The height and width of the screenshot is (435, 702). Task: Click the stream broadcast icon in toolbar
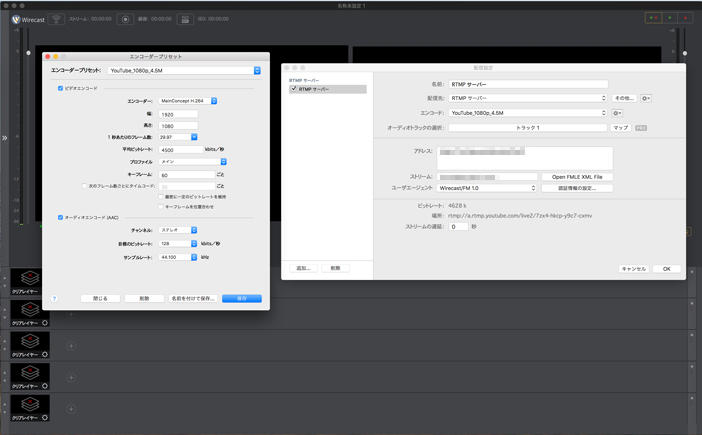(57, 19)
